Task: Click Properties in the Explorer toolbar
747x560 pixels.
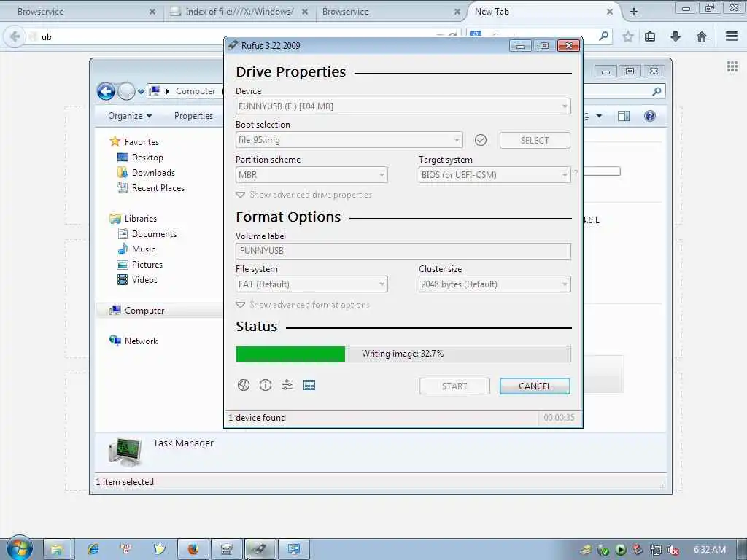Action: coord(193,116)
